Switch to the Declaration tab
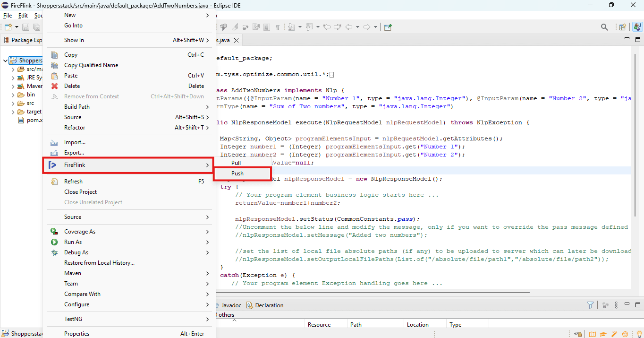Viewport: 644px width, 338px height. pos(264,305)
